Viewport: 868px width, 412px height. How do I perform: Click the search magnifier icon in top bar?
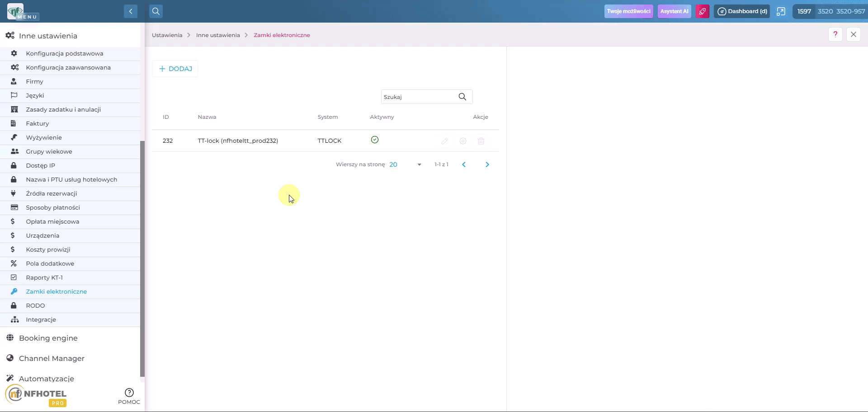156,11
